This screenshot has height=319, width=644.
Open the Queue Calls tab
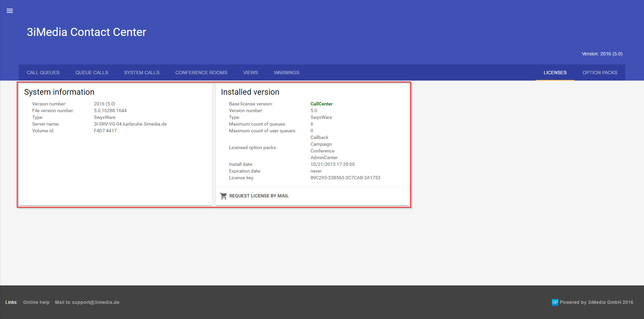pyautogui.click(x=92, y=73)
